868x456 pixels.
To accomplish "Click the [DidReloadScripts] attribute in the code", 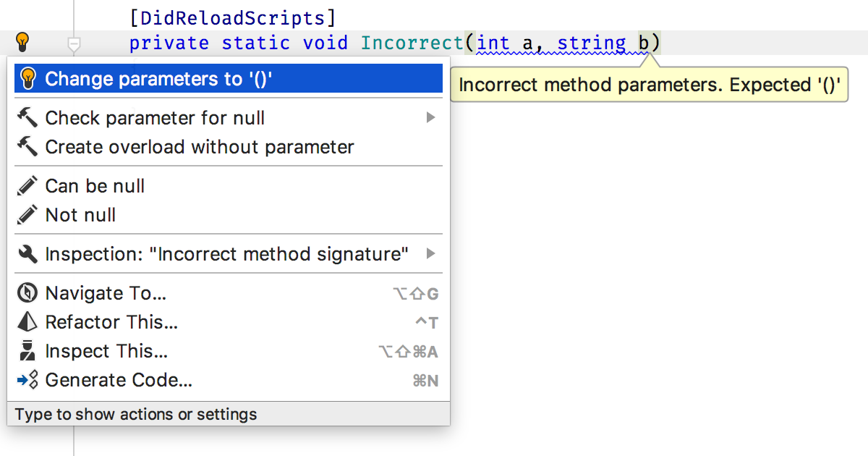I will [232, 18].
